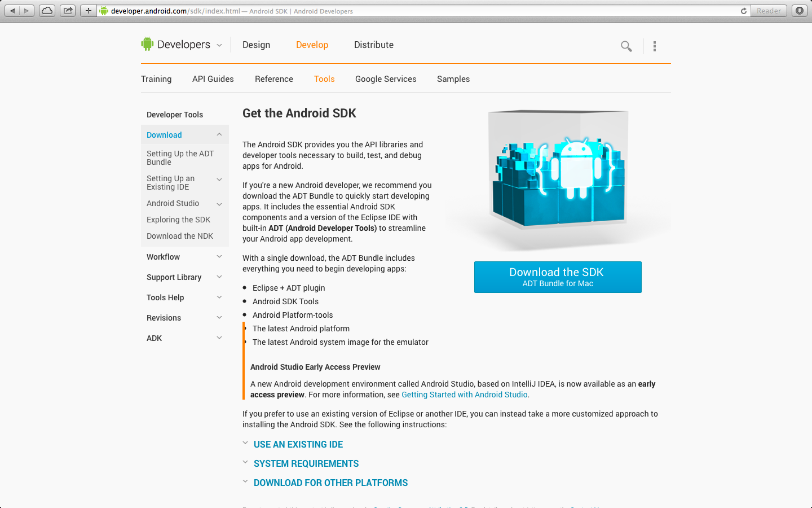Select the Tools sub-navigation
This screenshot has width=812, height=508.
[x=324, y=79]
